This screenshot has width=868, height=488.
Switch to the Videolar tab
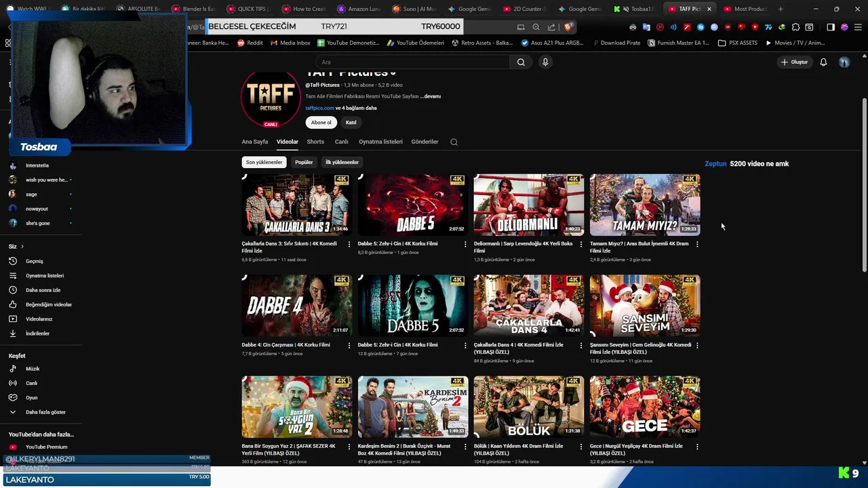(288, 142)
